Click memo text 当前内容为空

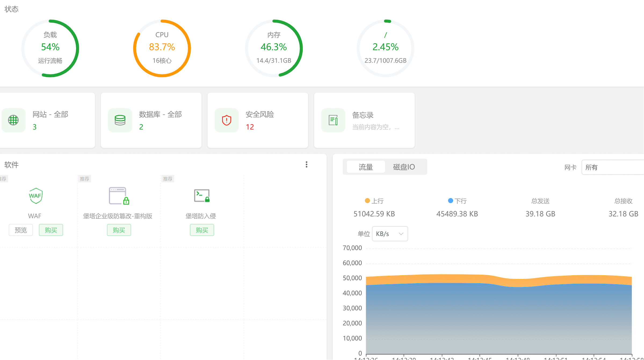coord(376,127)
